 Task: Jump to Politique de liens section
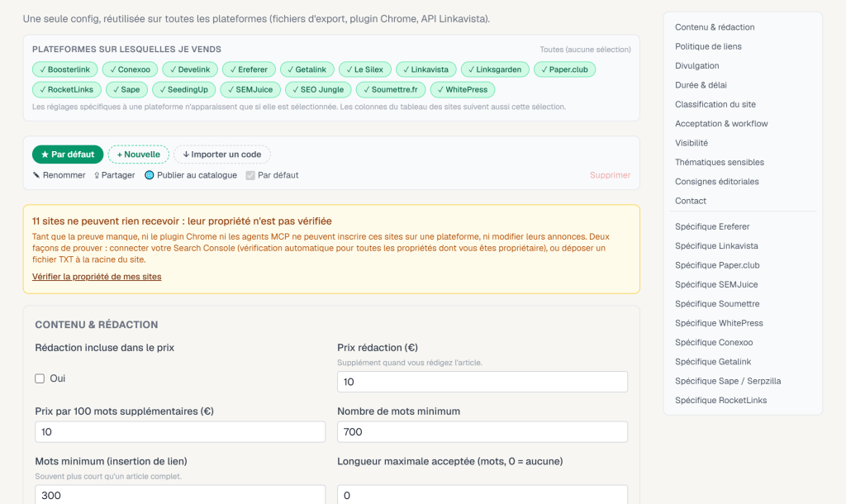[x=708, y=46]
